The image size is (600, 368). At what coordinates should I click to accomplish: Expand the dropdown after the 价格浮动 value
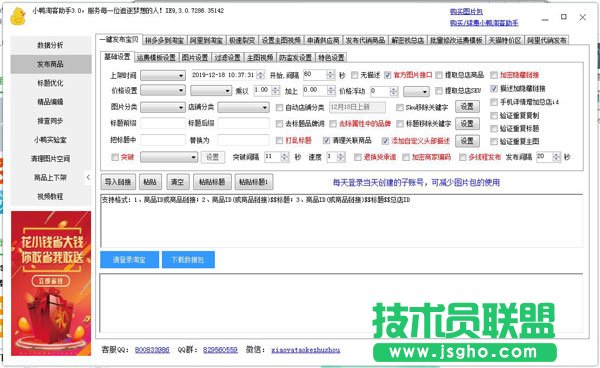point(416,92)
